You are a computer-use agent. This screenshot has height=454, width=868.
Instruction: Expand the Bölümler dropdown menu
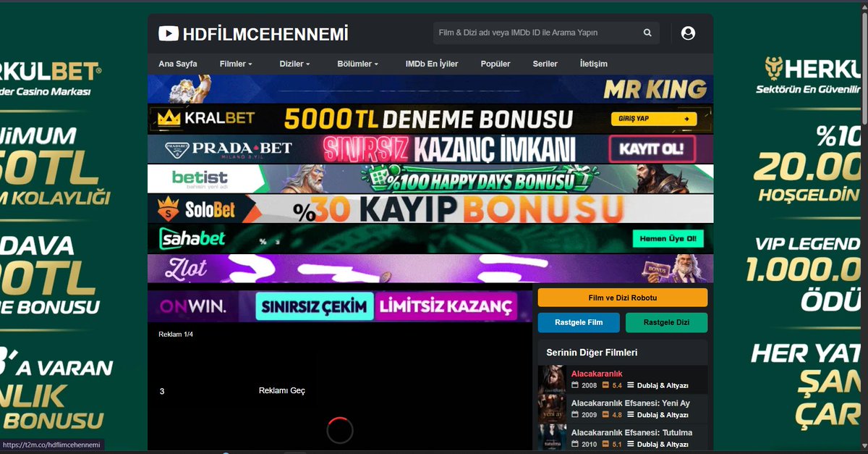coord(357,64)
